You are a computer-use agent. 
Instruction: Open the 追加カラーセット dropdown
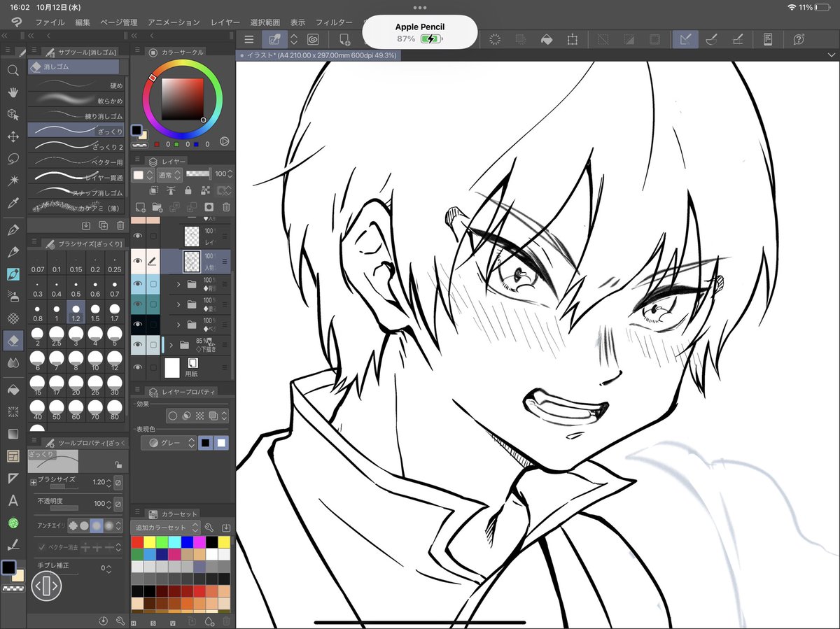point(165,528)
